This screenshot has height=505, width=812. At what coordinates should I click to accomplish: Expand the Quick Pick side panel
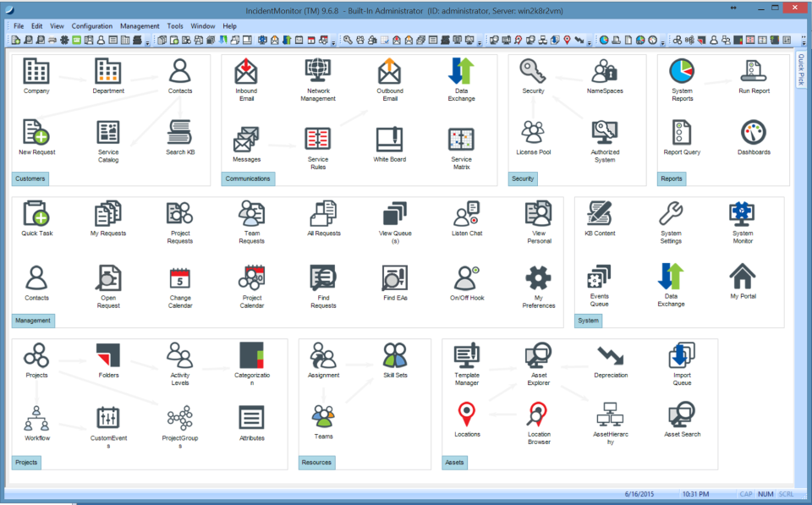pyautogui.click(x=803, y=72)
